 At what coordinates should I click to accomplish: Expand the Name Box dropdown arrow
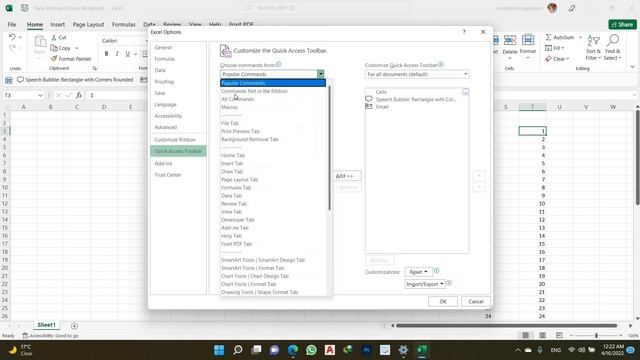click(40, 96)
